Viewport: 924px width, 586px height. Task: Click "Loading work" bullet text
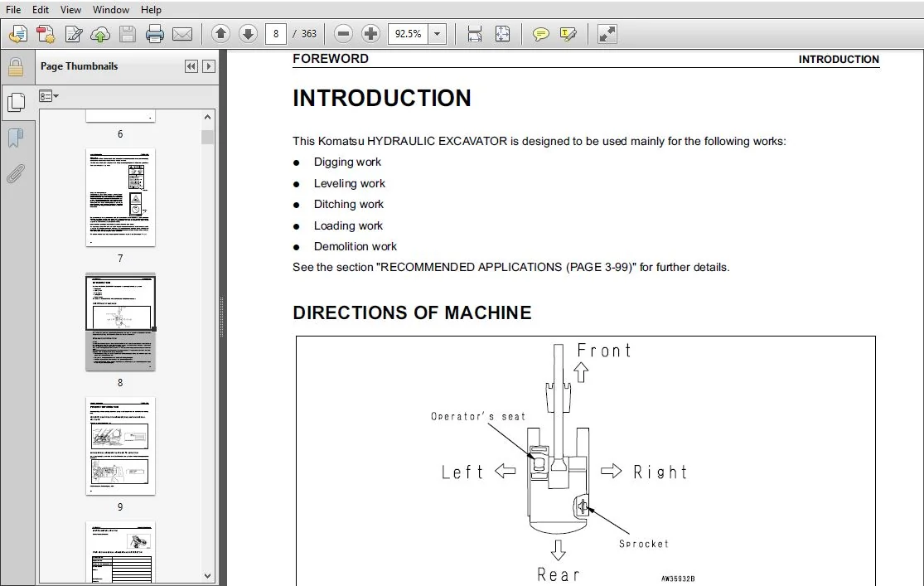tap(348, 225)
